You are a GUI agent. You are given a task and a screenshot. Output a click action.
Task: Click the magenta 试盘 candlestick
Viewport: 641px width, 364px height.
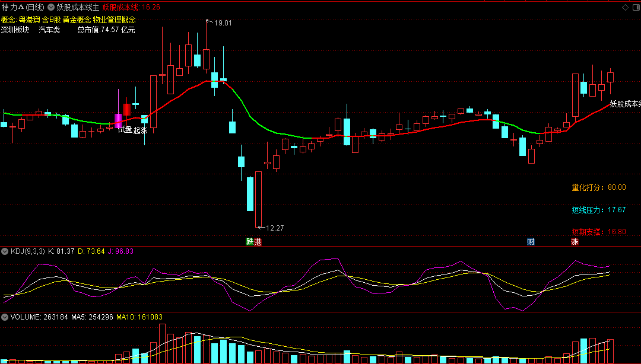pos(118,120)
